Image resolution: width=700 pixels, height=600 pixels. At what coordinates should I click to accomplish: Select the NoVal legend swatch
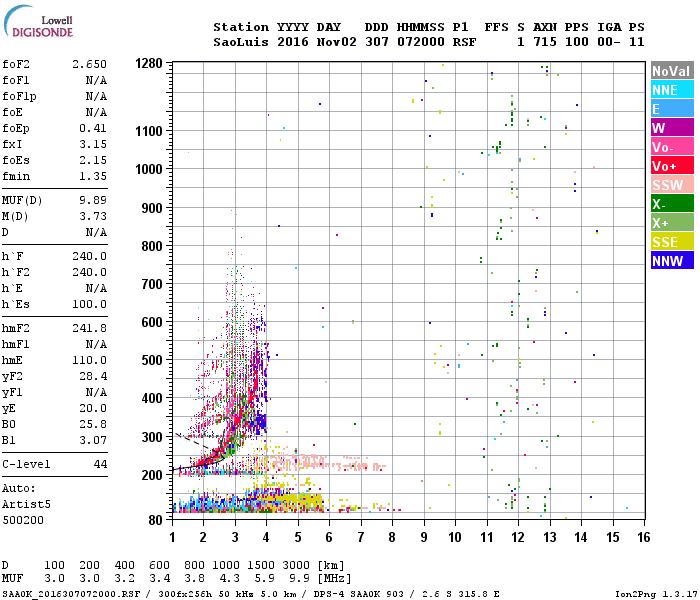click(x=672, y=71)
